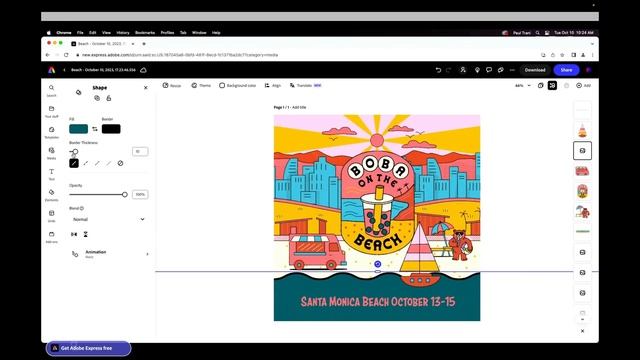Close the Shape panel

pos(146,88)
